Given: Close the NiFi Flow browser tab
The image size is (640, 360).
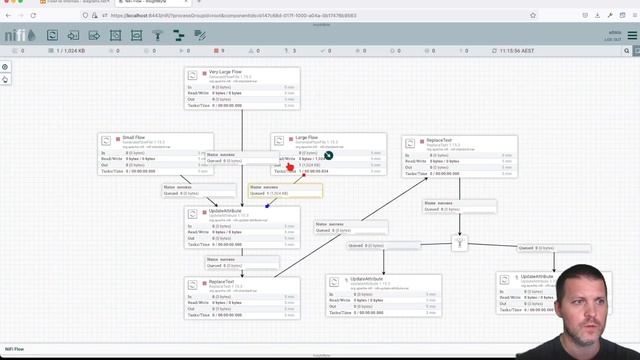Looking at the screenshot, I should click(x=186, y=2).
